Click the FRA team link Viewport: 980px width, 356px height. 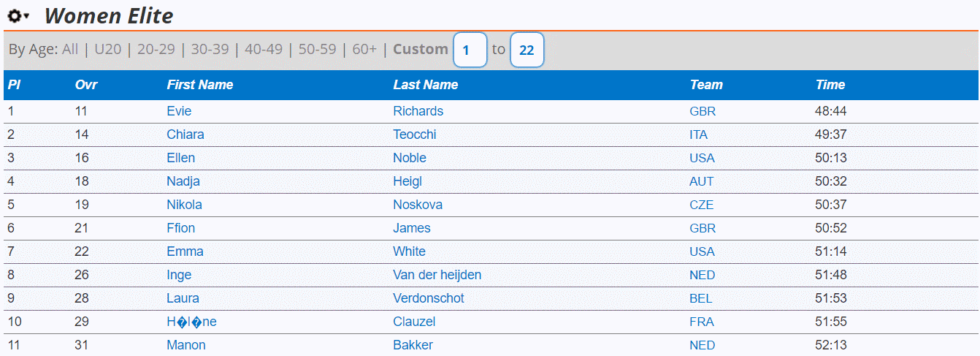[702, 322]
